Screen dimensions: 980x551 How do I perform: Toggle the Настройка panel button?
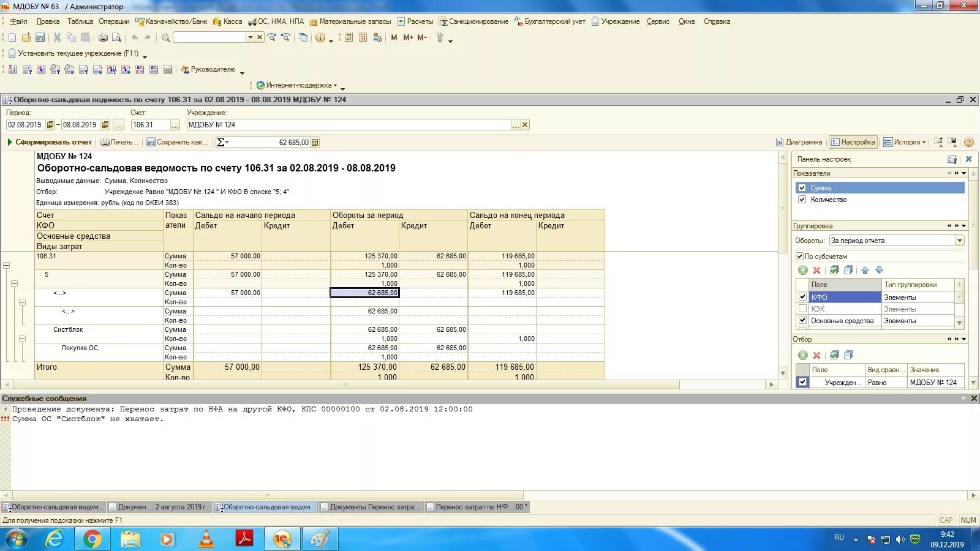pyautogui.click(x=853, y=142)
